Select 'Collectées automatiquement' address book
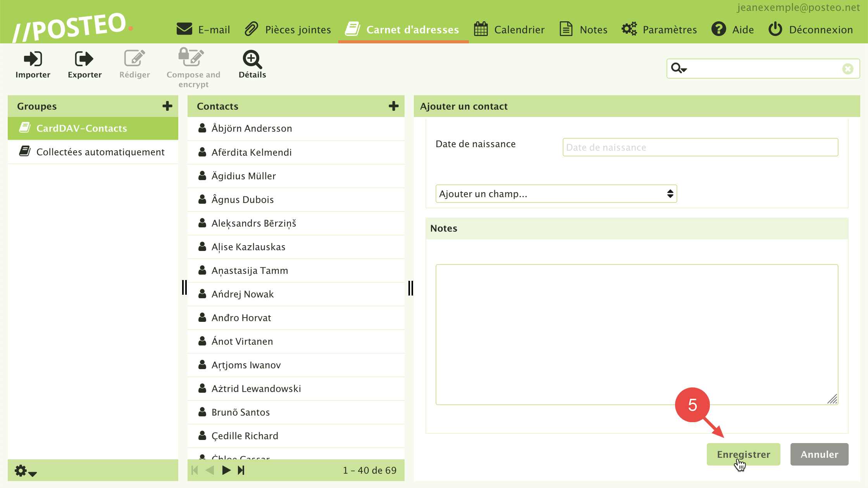Viewport: 868px width, 488px height. [x=100, y=152]
